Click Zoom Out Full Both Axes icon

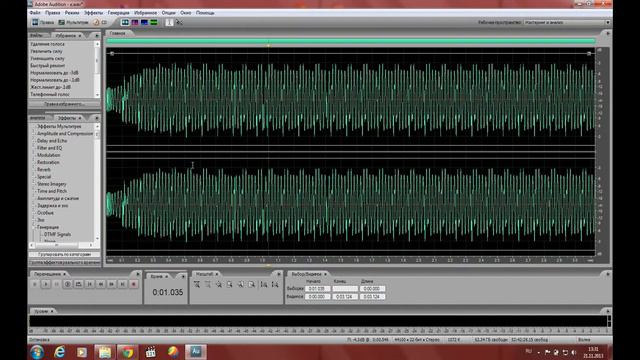pos(219,284)
